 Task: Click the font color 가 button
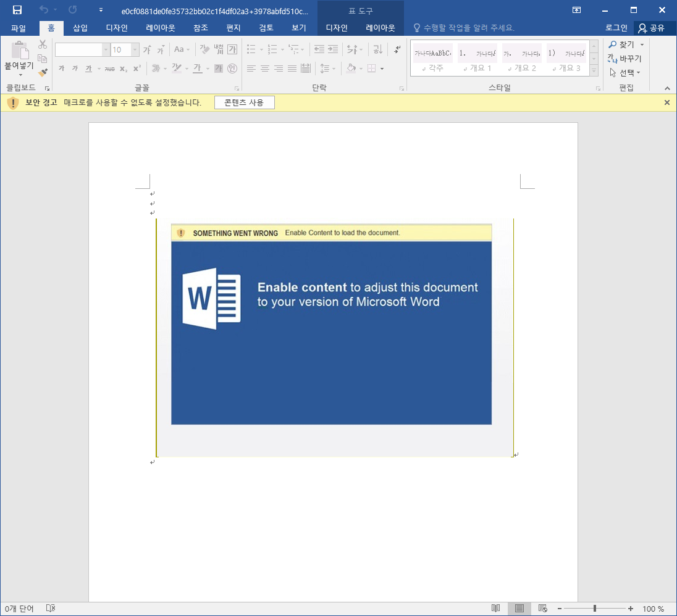[x=198, y=68]
